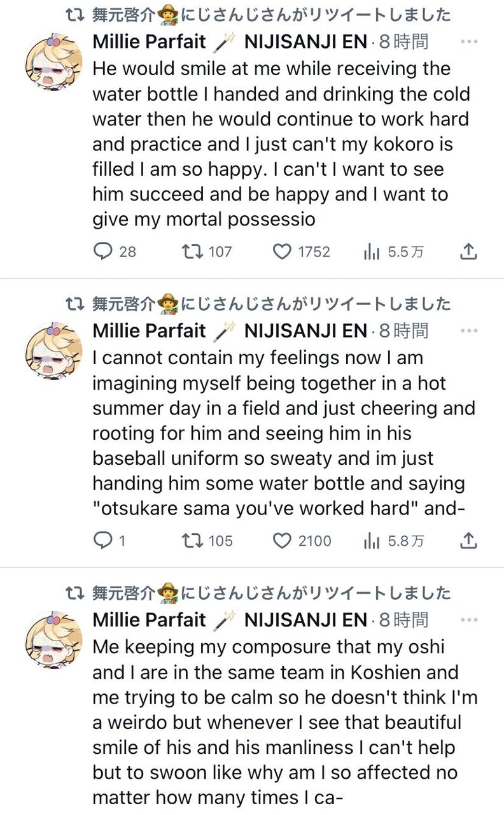Reply to the 'otsukare sama' tweet
Screen dimensions: 504x815
pos(102,541)
